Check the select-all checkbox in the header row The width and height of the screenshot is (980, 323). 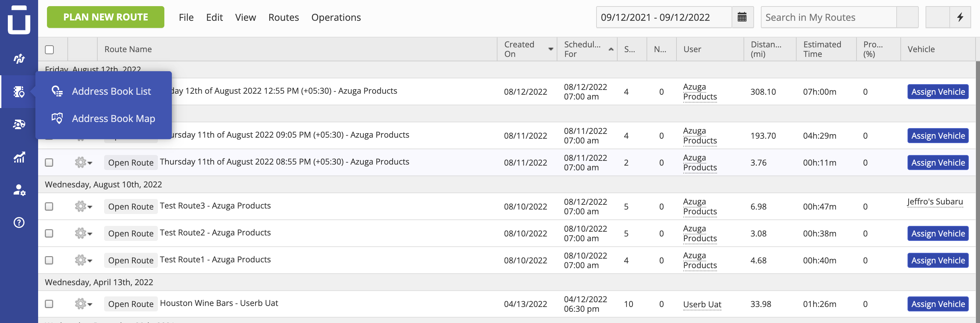[x=49, y=49]
